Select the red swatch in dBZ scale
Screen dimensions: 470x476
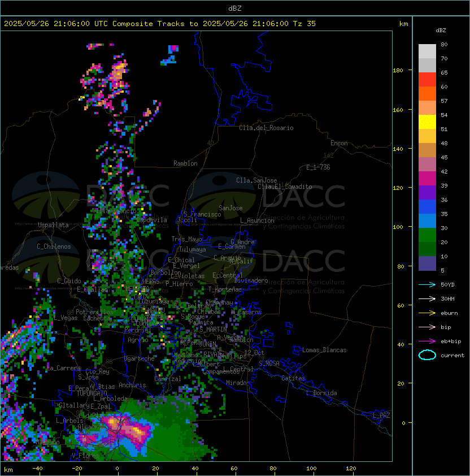click(427, 80)
